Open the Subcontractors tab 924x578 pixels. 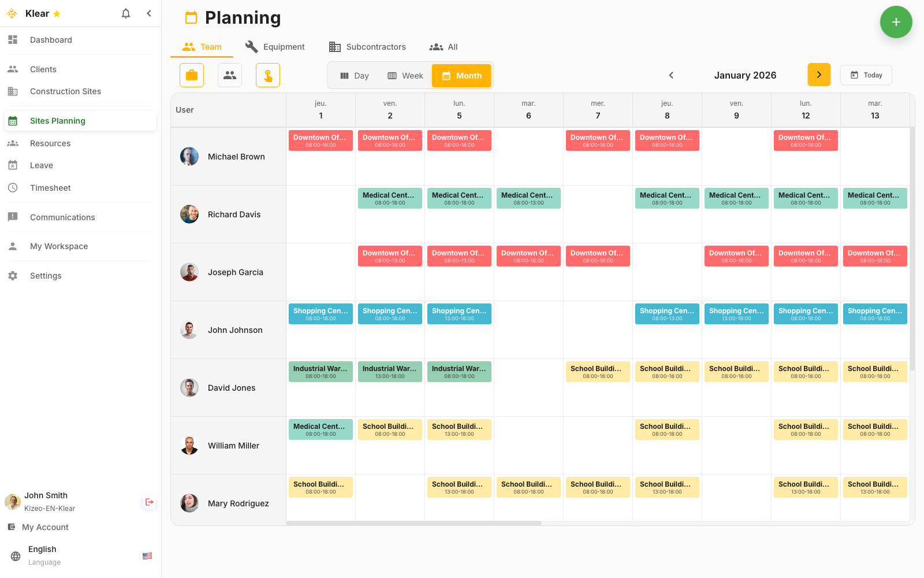(x=367, y=47)
